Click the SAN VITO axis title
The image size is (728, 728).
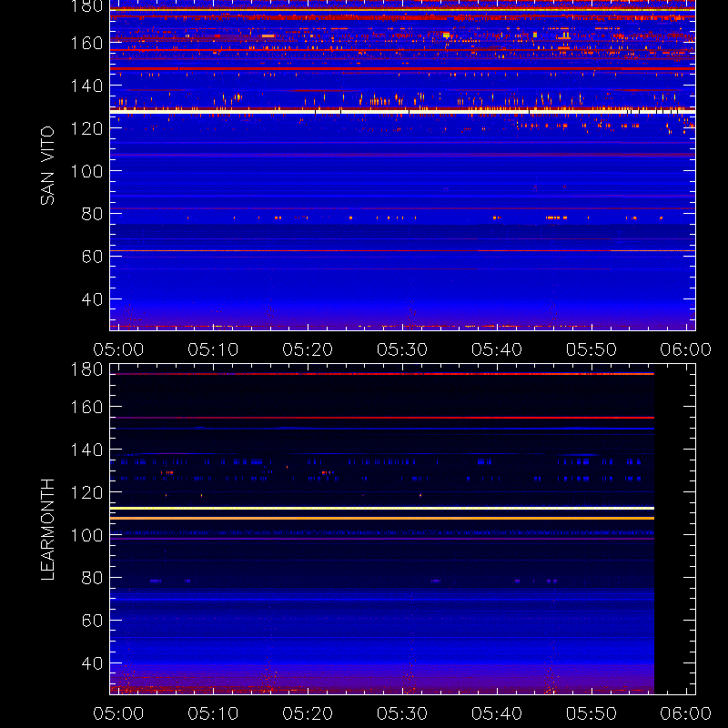point(47,166)
